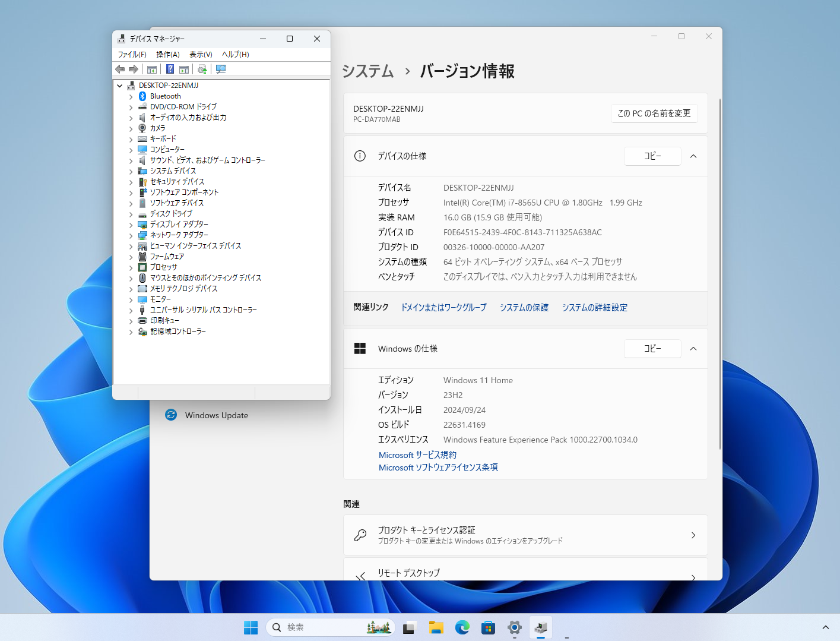Select 記憶域コントローラー tree item

pyautogui.click(x=178, y=331)
